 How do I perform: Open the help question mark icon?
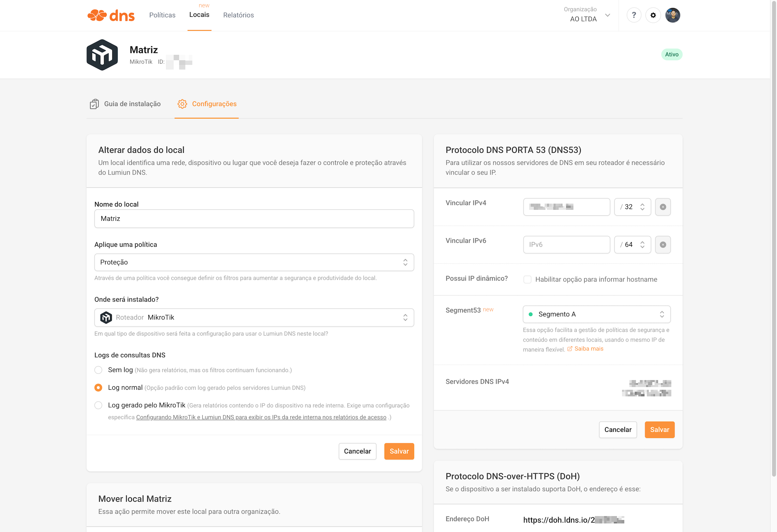coord(634,15)
